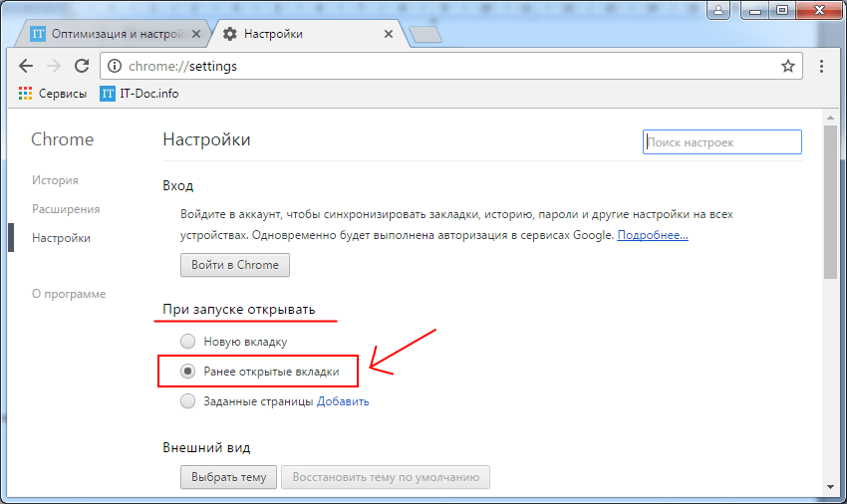
Task: Click the Поиск настроек search field
Action: tap(722, 142)
